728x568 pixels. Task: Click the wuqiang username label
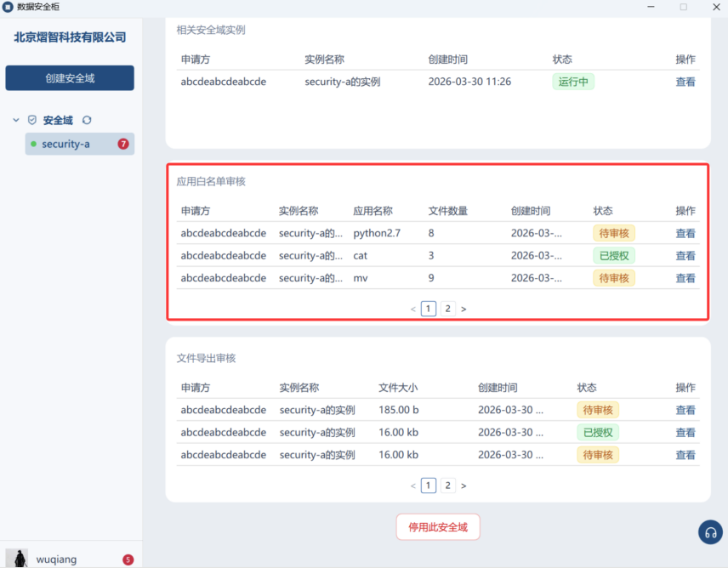[x=57, y=559]
